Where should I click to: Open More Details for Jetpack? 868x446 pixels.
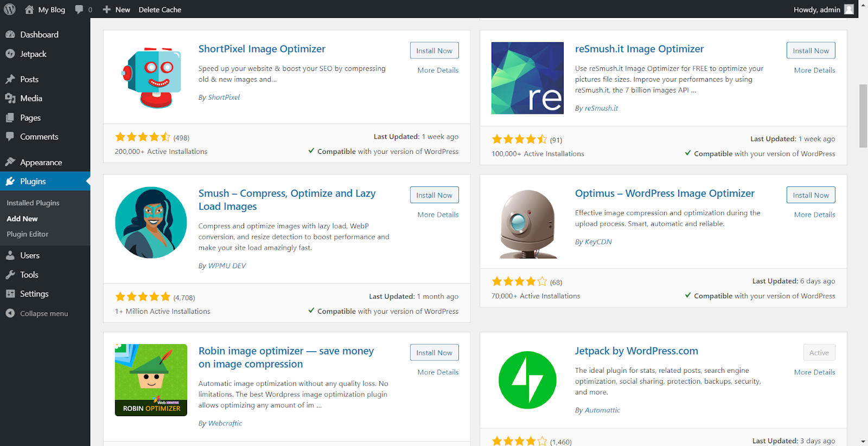coord(814,372)
